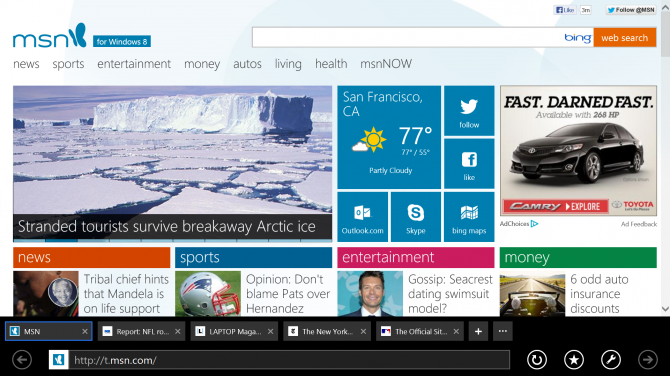Viewport: 670px width, 376px height.
Task: Click the web search button
Action: click(x=625, y=38)
